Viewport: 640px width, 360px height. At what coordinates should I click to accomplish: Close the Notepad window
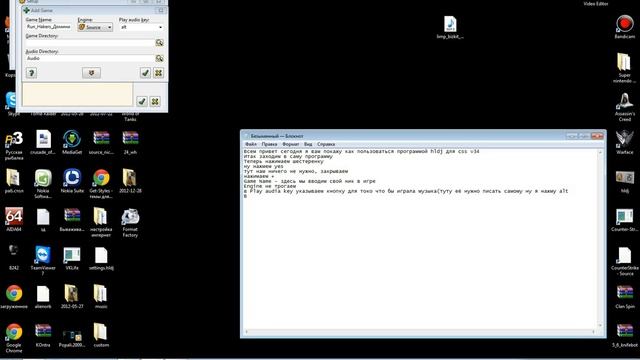tap(597, 136)
